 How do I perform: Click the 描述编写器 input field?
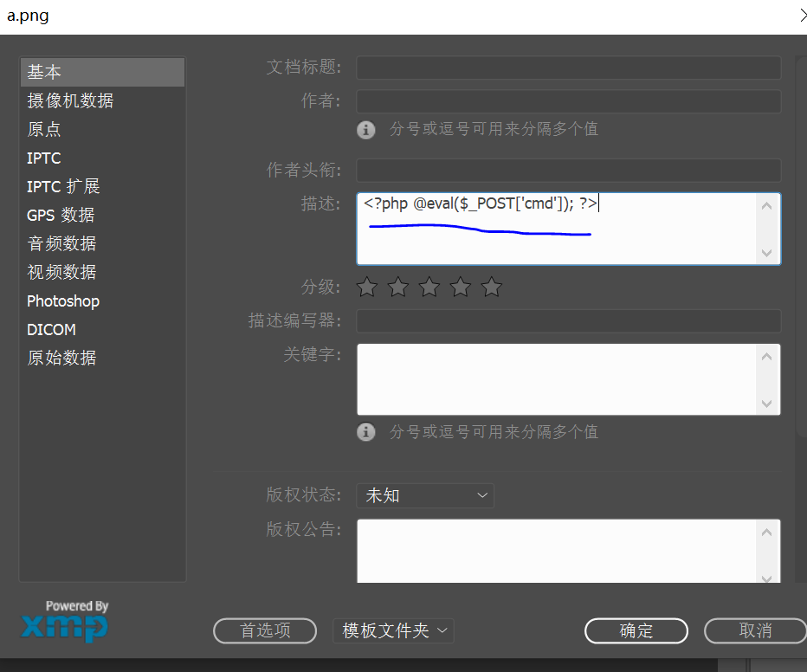click(569, 321)
